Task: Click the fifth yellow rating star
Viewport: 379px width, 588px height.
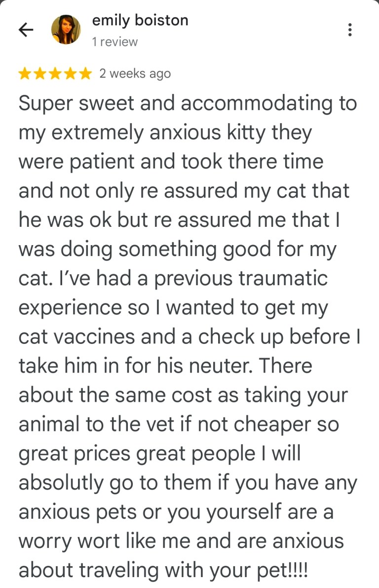Action: coord(85,74)
